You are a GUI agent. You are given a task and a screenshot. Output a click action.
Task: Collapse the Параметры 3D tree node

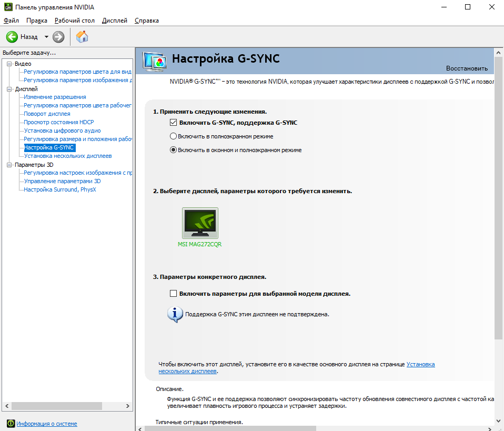tap(9, 165)
